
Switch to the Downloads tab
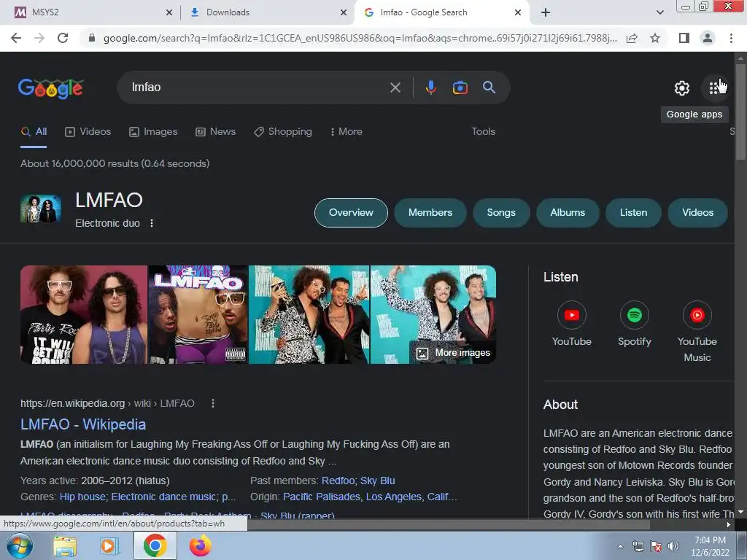click(x=267, y=12)
